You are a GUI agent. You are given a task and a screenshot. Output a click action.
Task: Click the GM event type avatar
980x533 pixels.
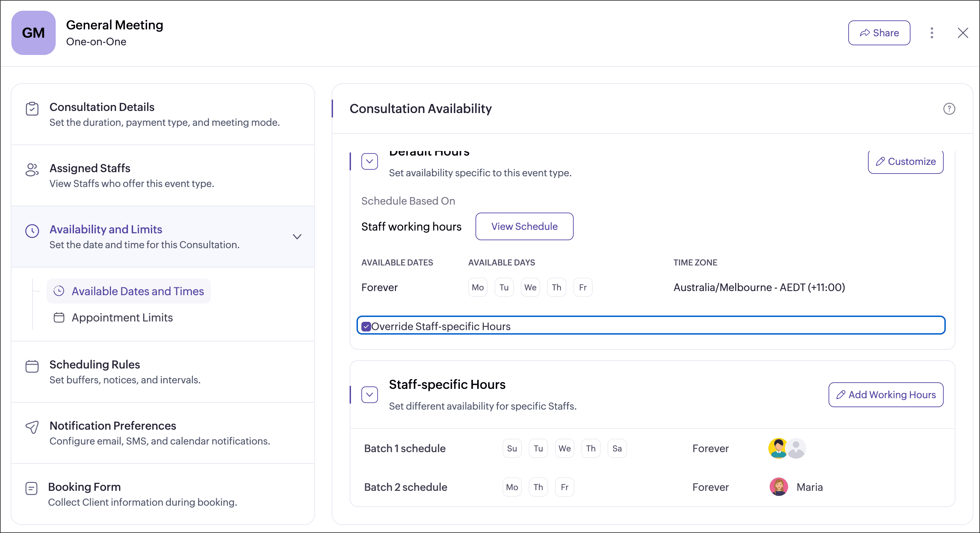(x=34, y=33)
